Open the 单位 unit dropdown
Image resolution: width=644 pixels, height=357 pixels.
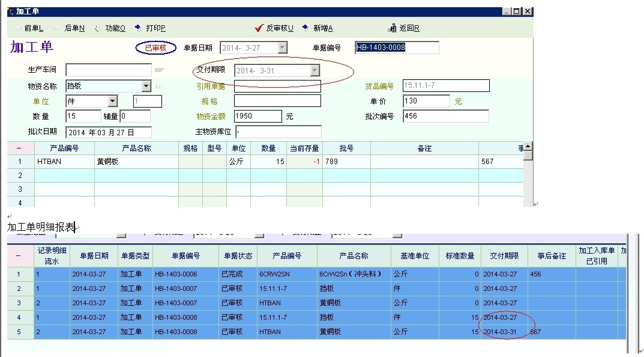click(112, 102)
